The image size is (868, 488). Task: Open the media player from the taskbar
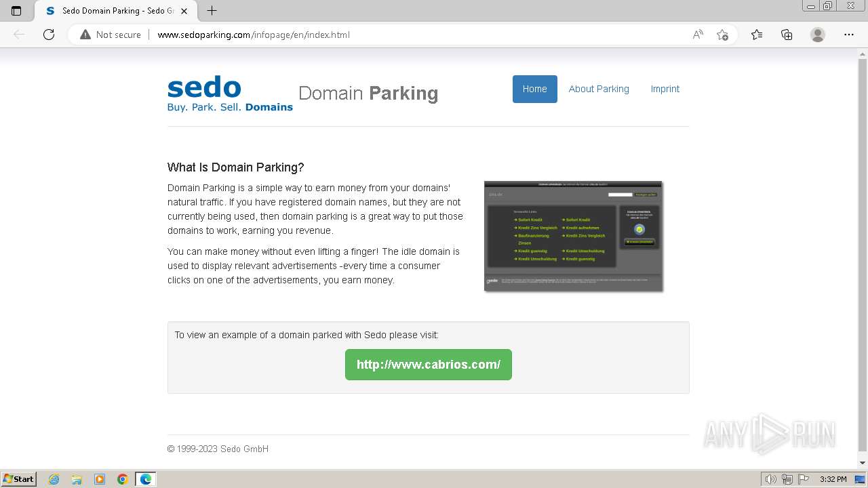tap(100, 479)
